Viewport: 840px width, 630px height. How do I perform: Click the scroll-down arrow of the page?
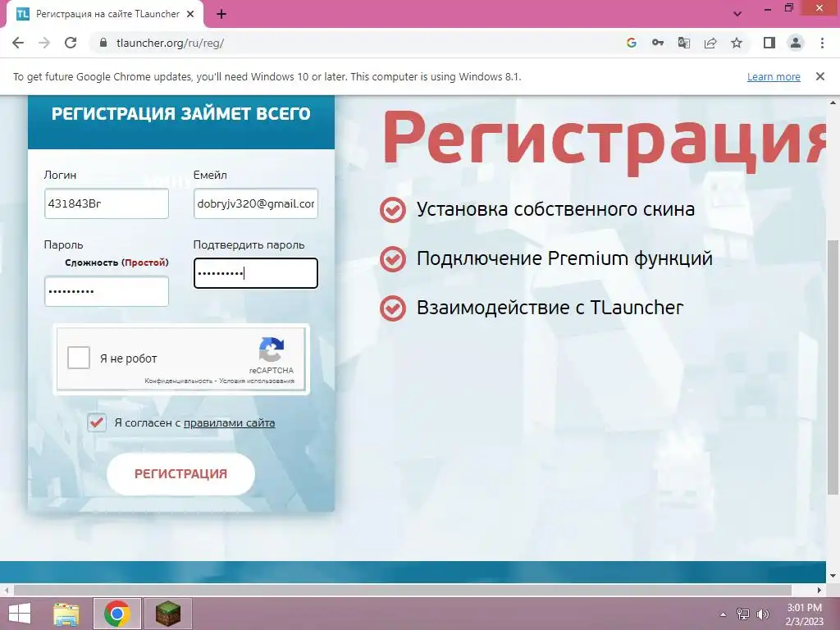tap(833, 576)
